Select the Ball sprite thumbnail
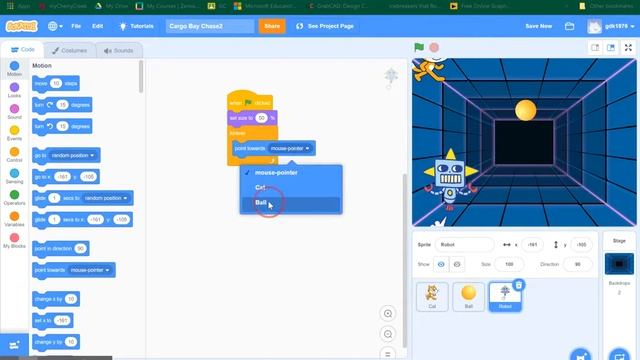 tap(469, 297)
